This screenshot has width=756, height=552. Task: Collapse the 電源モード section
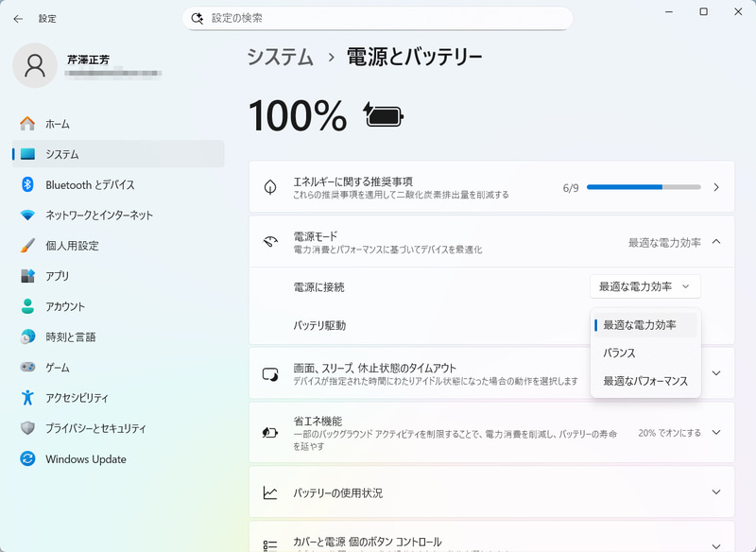(716, 241)
